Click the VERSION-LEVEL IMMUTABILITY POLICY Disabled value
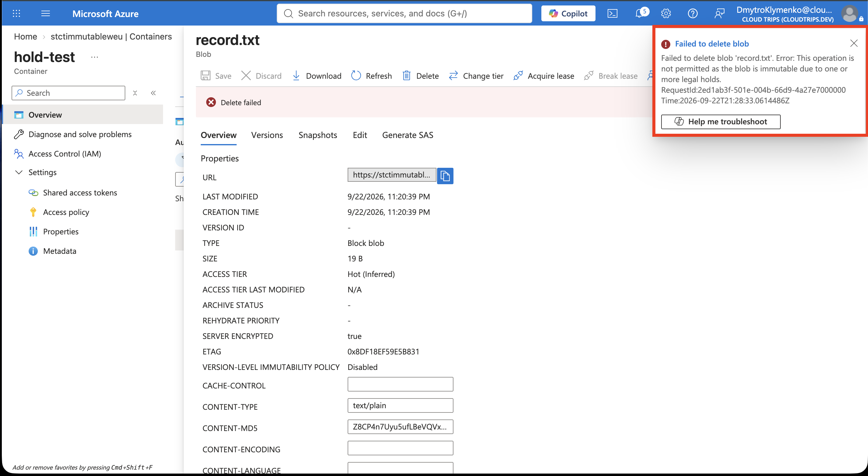868x476 pixels. click(362, 367)
